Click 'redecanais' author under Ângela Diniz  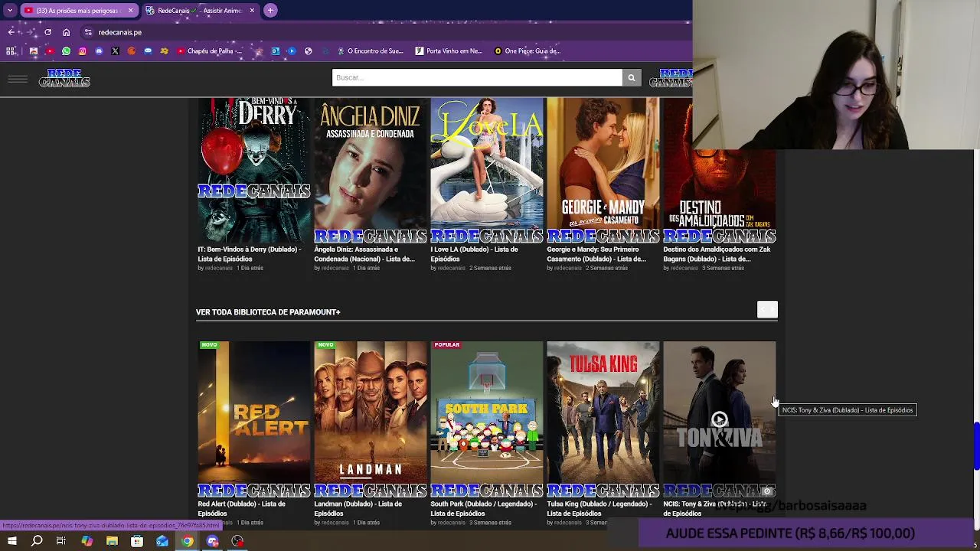pos(335,269)
